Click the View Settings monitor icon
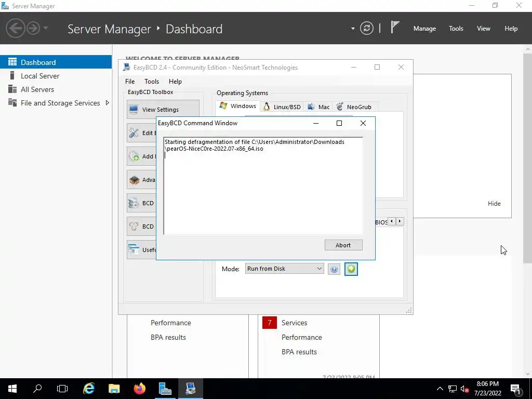The image size is (532, 399). [134, 109]
